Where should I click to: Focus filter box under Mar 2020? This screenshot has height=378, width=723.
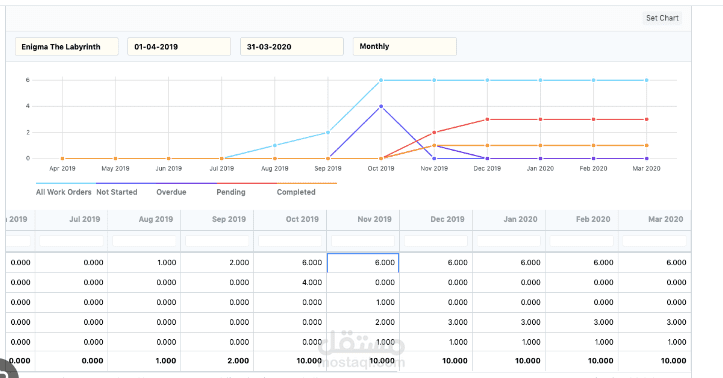654,241
